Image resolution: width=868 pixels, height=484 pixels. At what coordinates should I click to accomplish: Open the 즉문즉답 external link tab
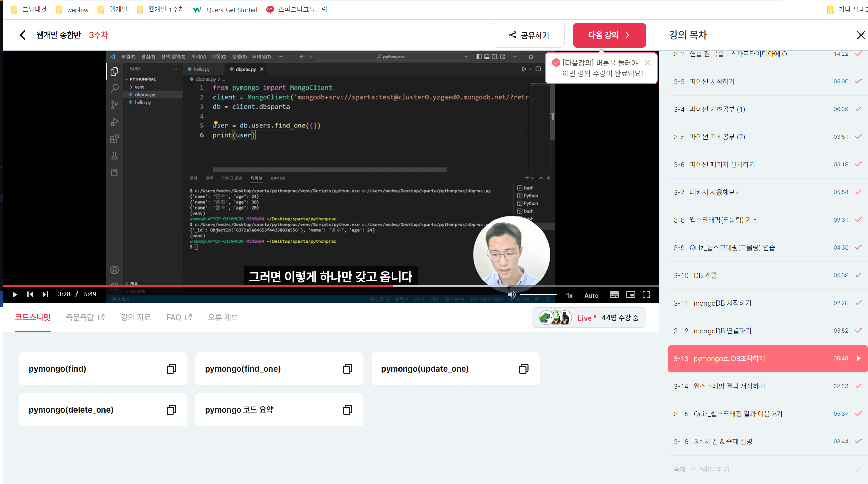tap(85, 318)
